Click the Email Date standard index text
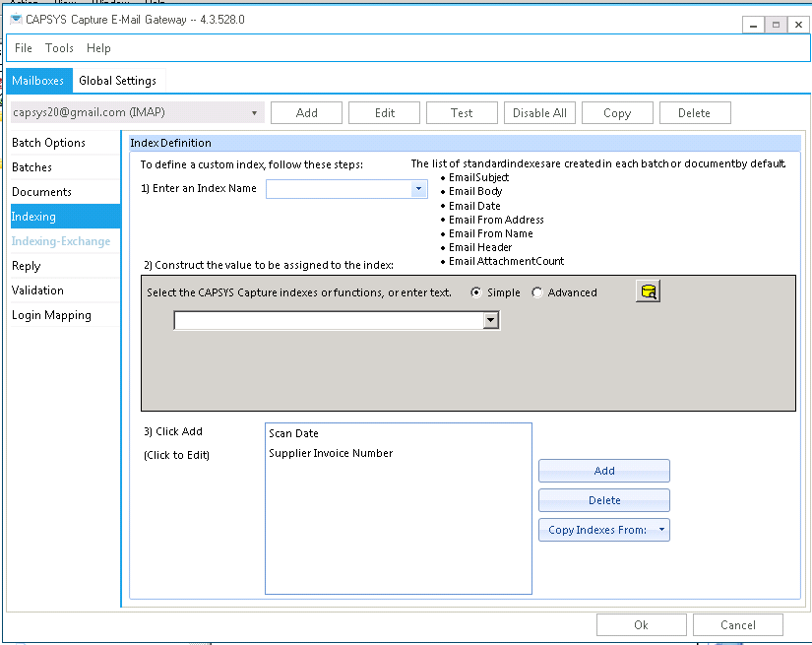 point(474,206)
